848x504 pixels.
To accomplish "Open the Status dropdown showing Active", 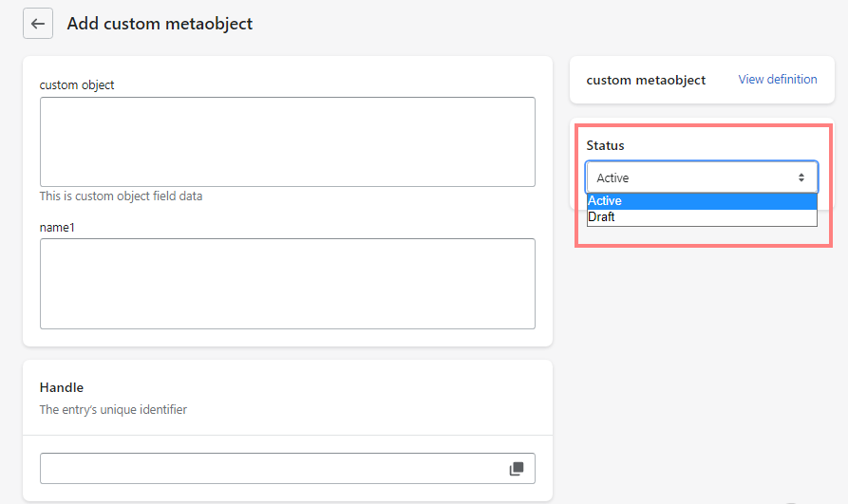I will click(x=701, y=177).
